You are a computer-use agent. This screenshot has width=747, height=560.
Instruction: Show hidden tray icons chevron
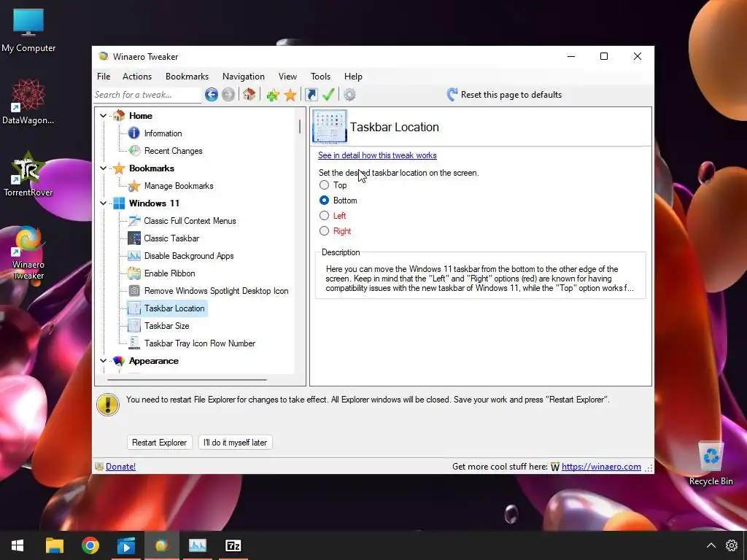coord(711,545)
